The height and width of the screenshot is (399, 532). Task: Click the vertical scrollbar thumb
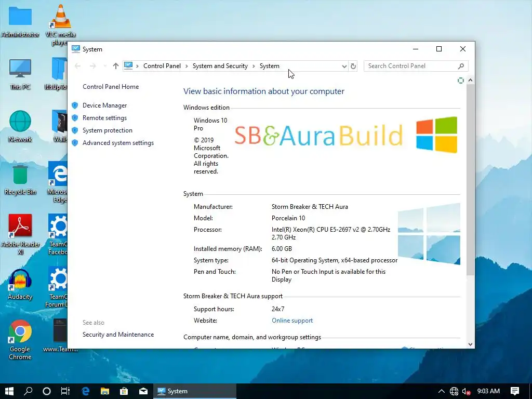pyautogui.click(x=470, y=180)
